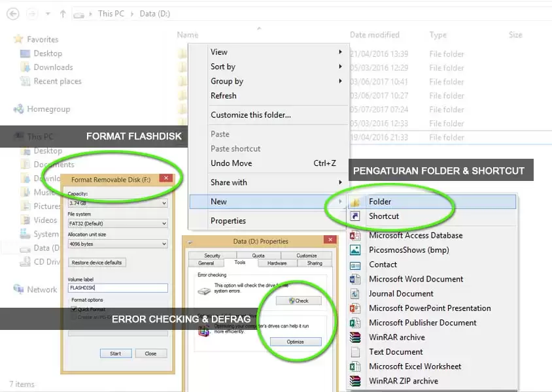552x392 pixels.
Task: Open the View submenu
Action: coord(269,52)
